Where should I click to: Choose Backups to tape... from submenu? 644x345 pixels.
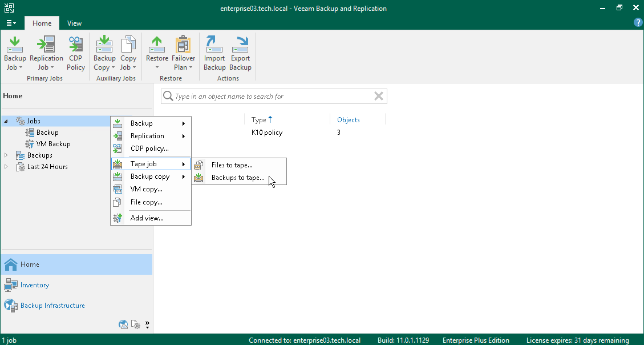click(x=240, y=178)
